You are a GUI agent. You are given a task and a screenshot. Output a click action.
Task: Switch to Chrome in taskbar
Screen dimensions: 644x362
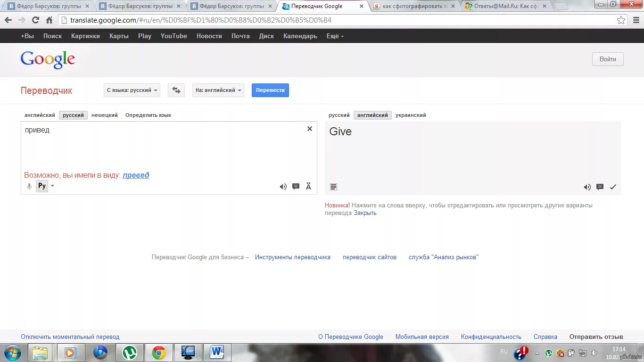coord(159,353)
